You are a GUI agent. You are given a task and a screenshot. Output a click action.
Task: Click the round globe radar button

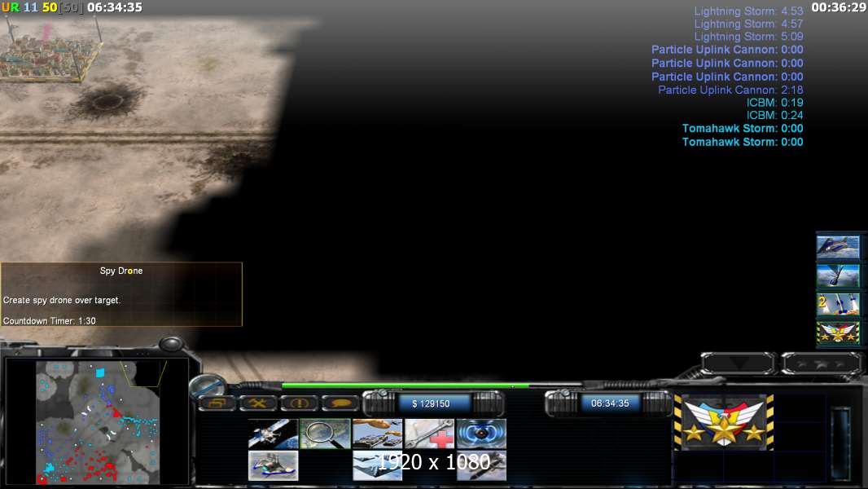[208, 385]
